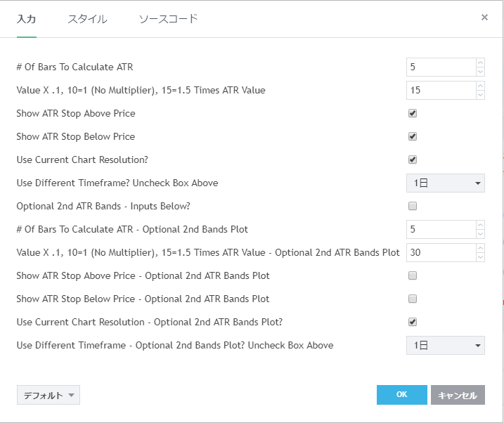Click the Optional 2nd Bands multiplier input field
This screenshot has width=504, height=423.
pos(441,252)
